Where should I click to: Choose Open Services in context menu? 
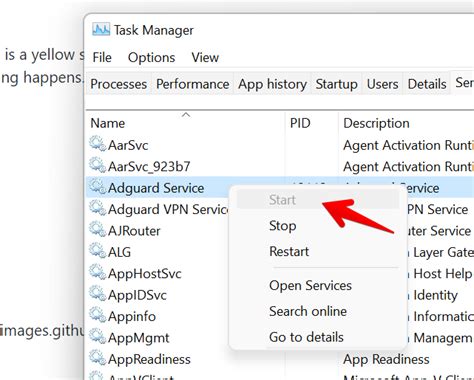[x=318, y=286]
